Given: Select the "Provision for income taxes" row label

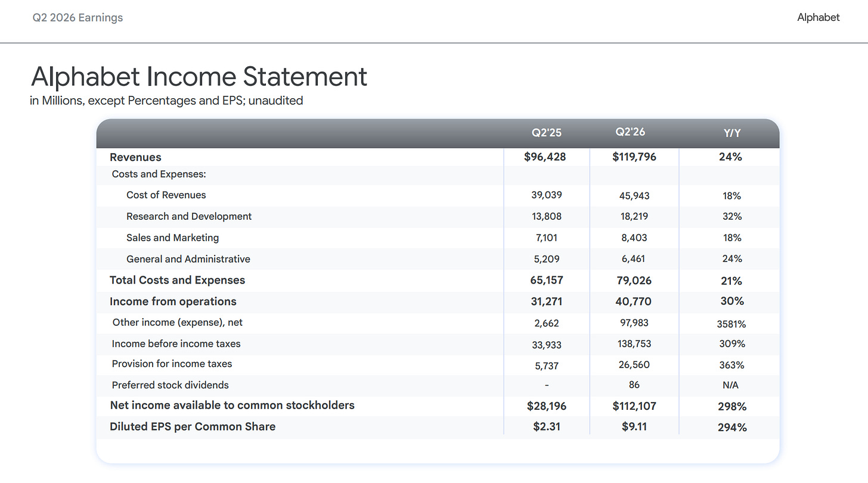Looking at the screenshot, I should tap(172, 364).
